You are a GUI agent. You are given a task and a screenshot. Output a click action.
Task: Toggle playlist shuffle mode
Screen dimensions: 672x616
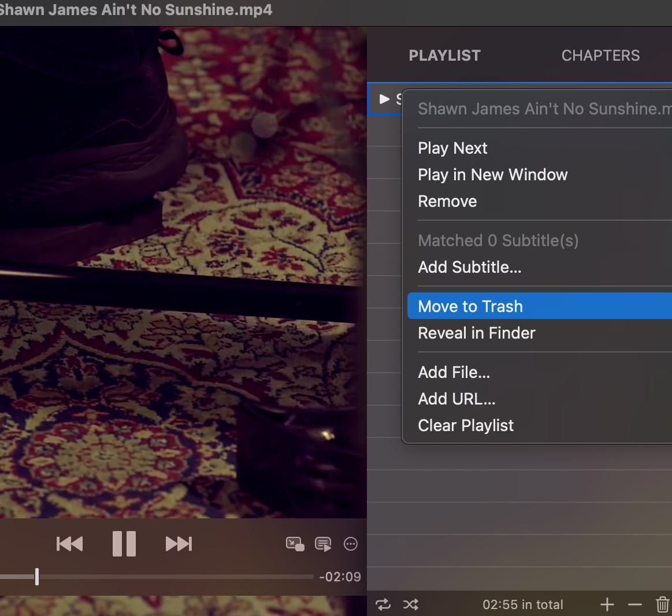pos(411,604)
